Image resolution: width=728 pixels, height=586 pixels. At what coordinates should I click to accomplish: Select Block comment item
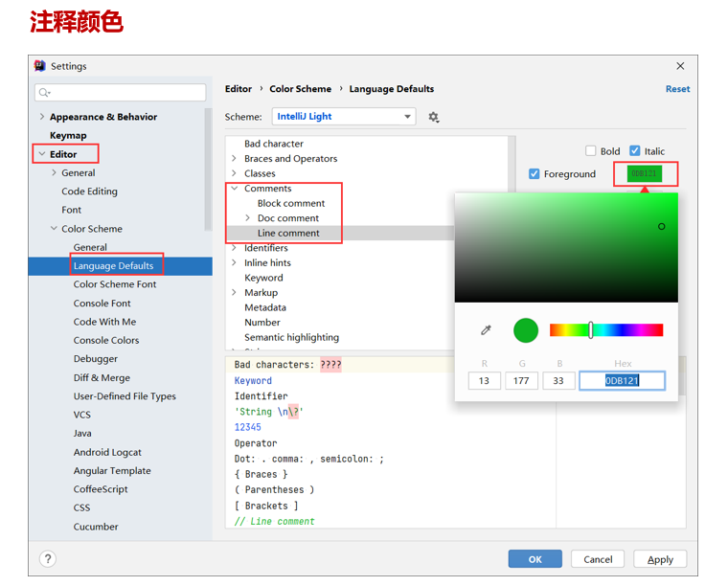tap(291, 203)
